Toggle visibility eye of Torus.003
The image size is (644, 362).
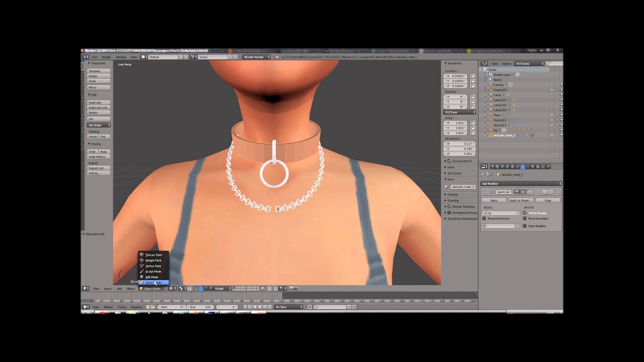click(552, 125)
